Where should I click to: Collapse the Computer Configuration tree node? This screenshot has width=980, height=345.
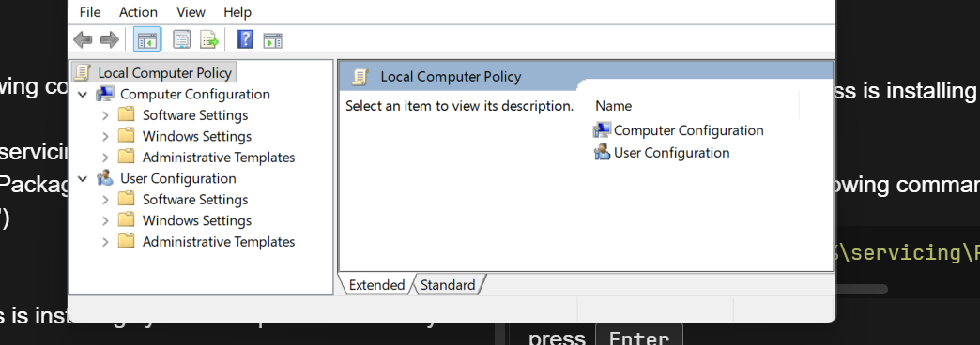coord(83,94)
